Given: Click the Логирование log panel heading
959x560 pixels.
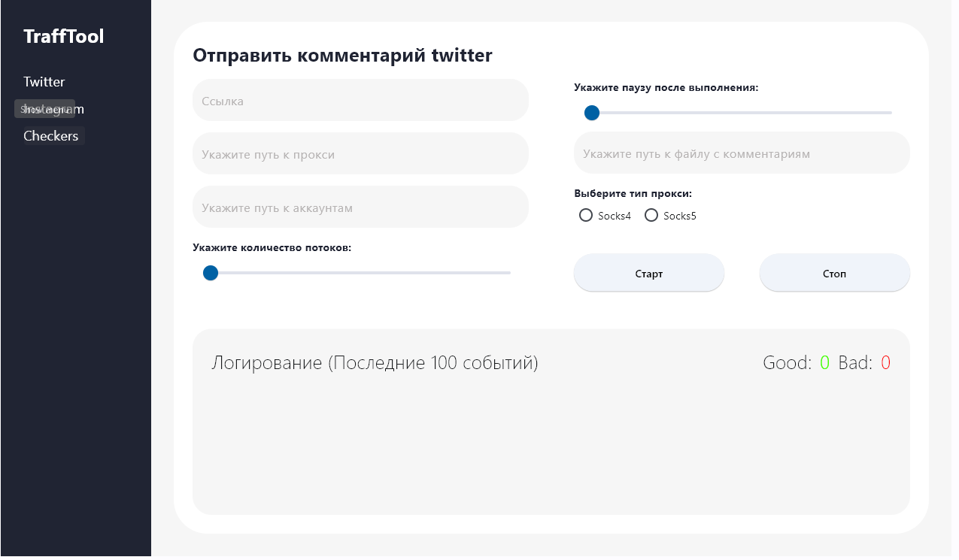Looking at the screenshot, I should point(375,363).
